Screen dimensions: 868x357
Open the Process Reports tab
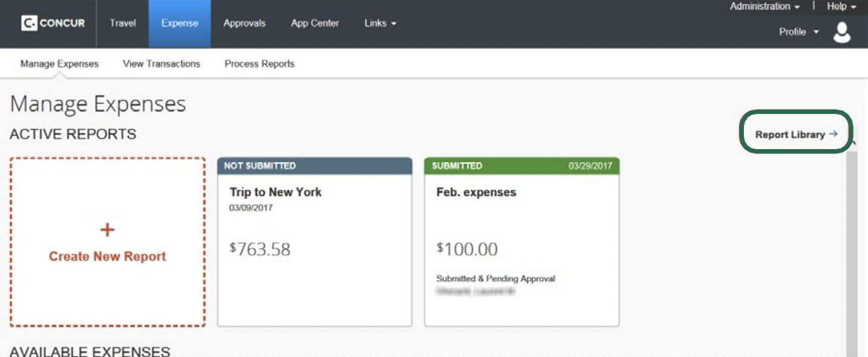[259, 63]
